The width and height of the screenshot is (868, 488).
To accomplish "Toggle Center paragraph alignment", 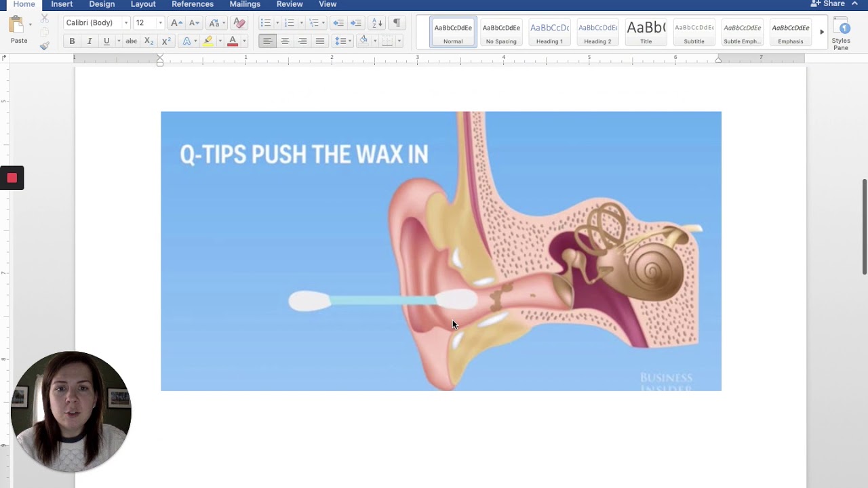I will (285, 41).
